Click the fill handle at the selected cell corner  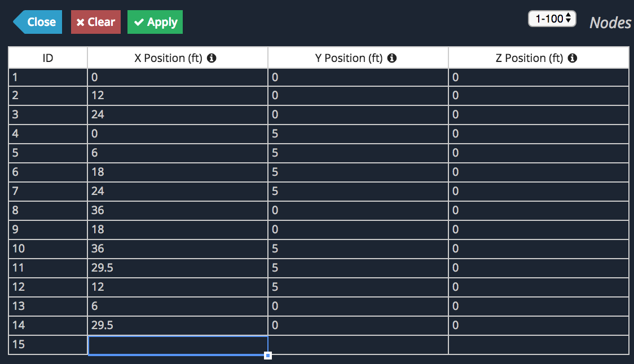point(268,356)
